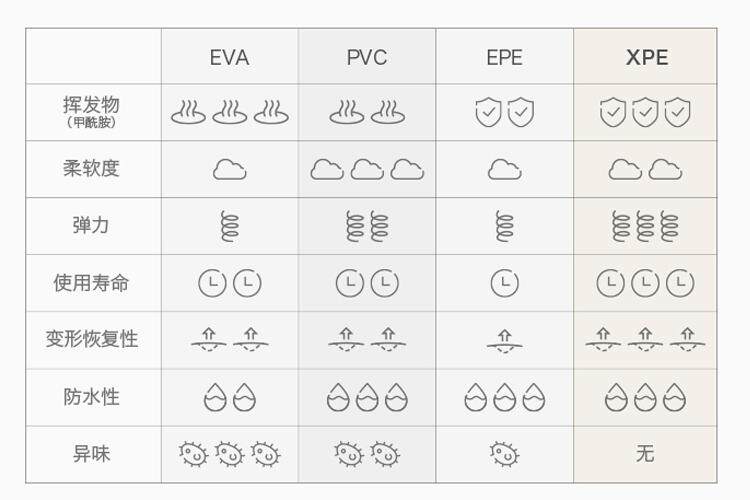Click the bacteria icon in EPE odor row

tap(504, 454)
